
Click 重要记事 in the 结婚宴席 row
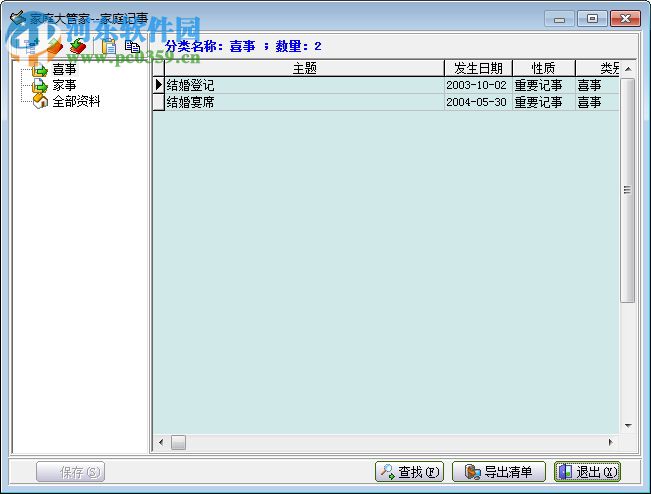click(x=544, y=102)
